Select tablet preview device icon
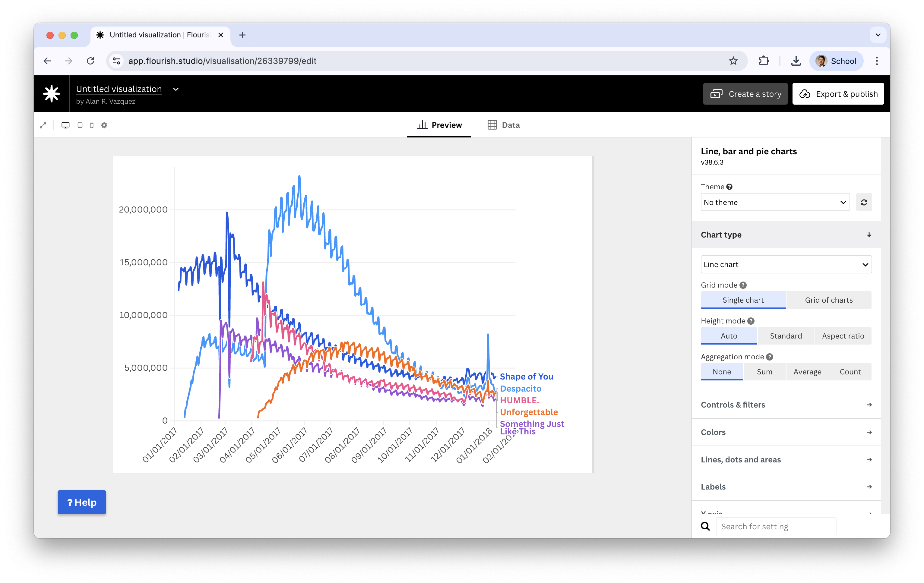This screenshot has width=924, height=583. click(80, 125)
